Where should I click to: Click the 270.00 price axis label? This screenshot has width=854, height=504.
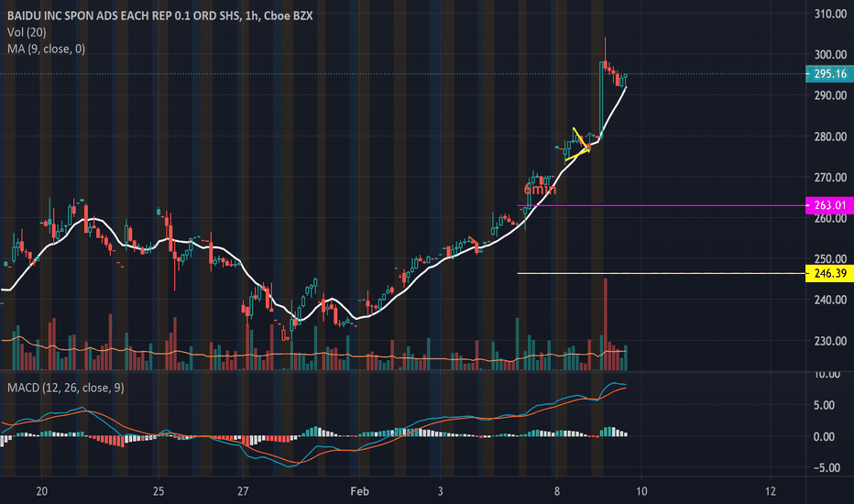pos(830,178)
